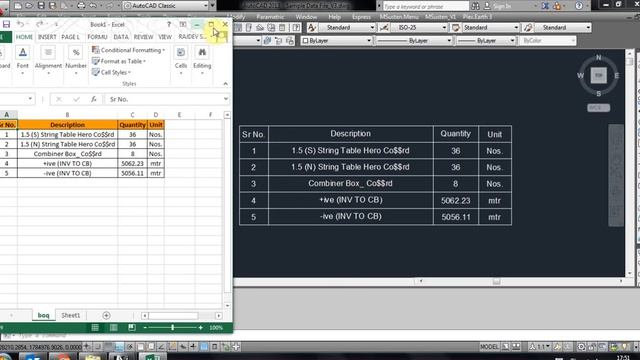Open Excel from Windows taskbar
The height and width of the screenshot is (360, 640).
(153, 357)
